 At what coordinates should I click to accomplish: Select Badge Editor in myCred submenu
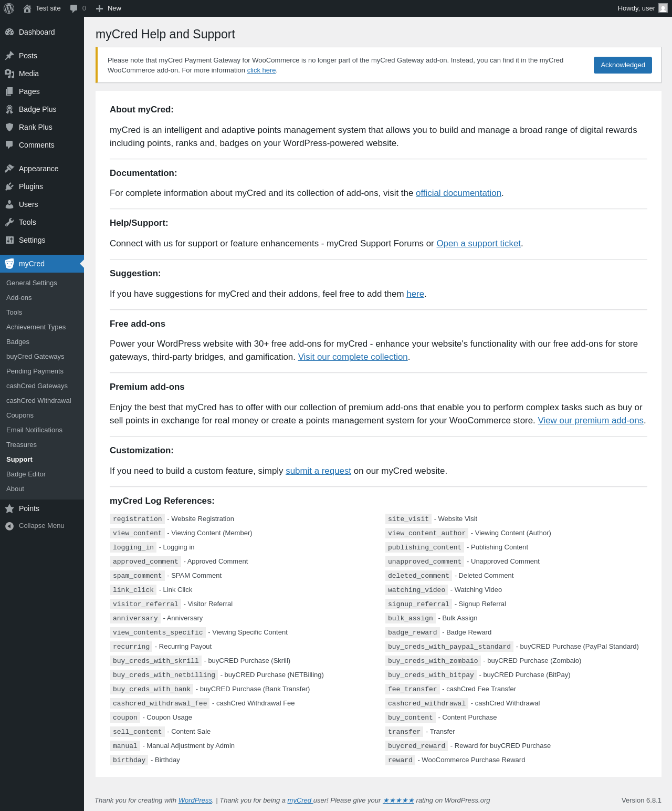click(x=26, y=474)
